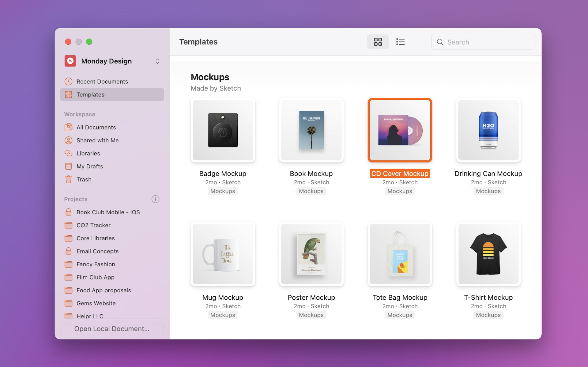Select the locked Book Club Mobile - iOS project

[108, 212]
